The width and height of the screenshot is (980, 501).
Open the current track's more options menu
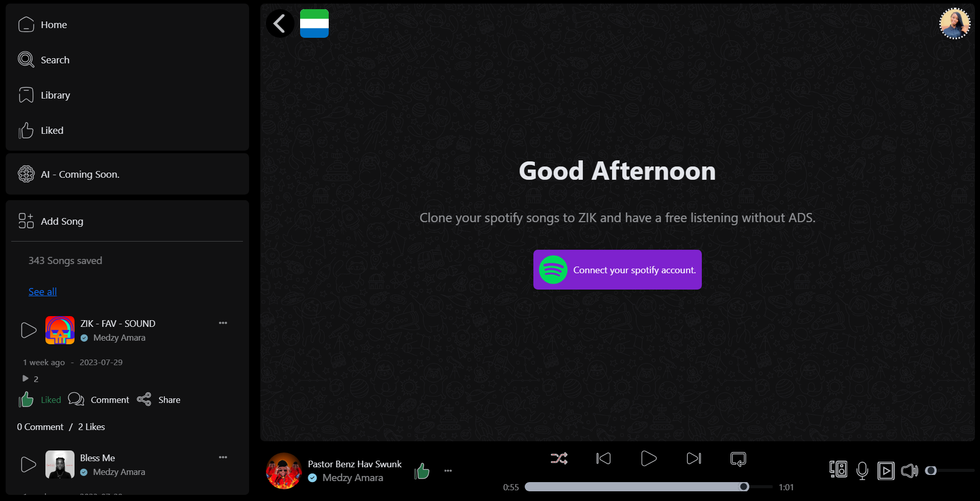448,471
